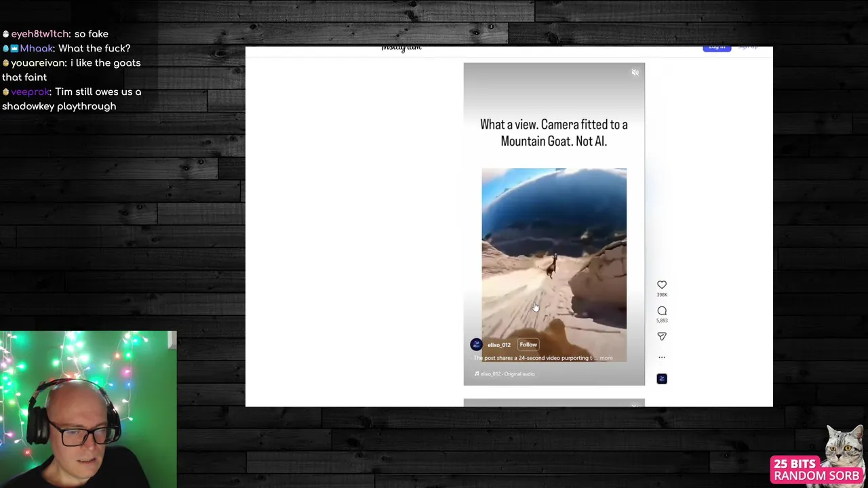Click eyeh8tw1tch username in chat

(x=40, y=34)
